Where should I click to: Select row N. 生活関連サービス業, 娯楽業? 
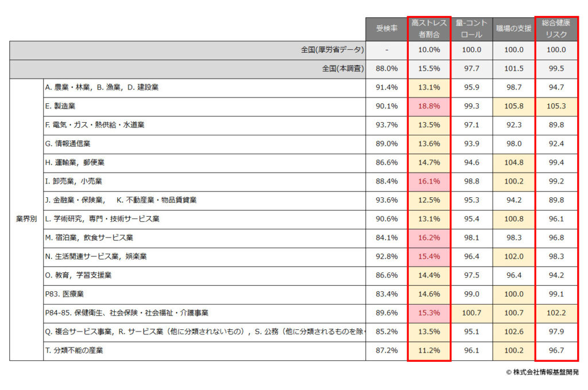[204, 256]
